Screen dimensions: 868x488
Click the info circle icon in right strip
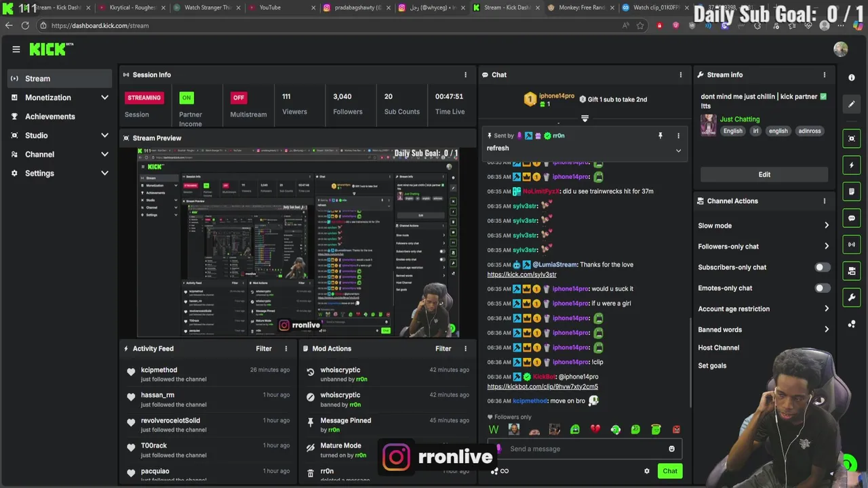(x=852, y=77)
